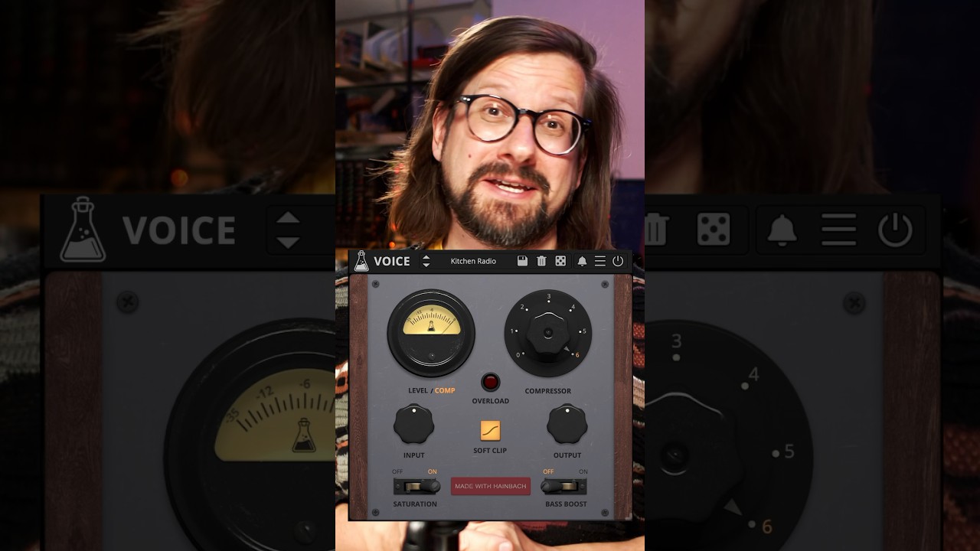The width and height of the screenshot is (980, 551).
Task: Delete preset using the trash icon
Action: click(x=541, y=261)
